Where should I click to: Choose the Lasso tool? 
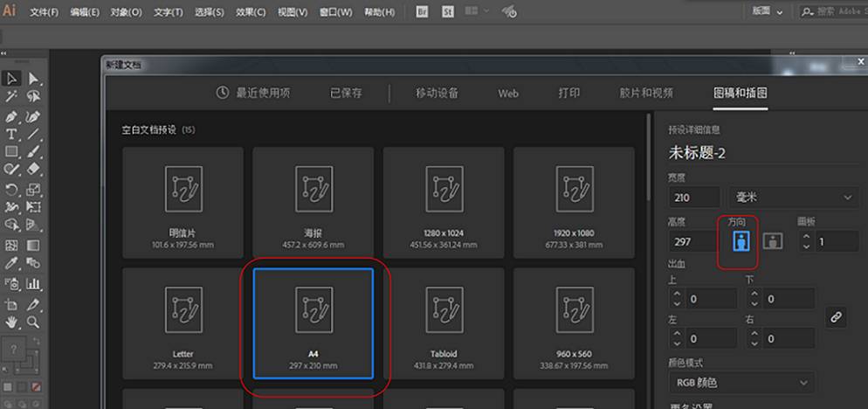pos(34,96)
